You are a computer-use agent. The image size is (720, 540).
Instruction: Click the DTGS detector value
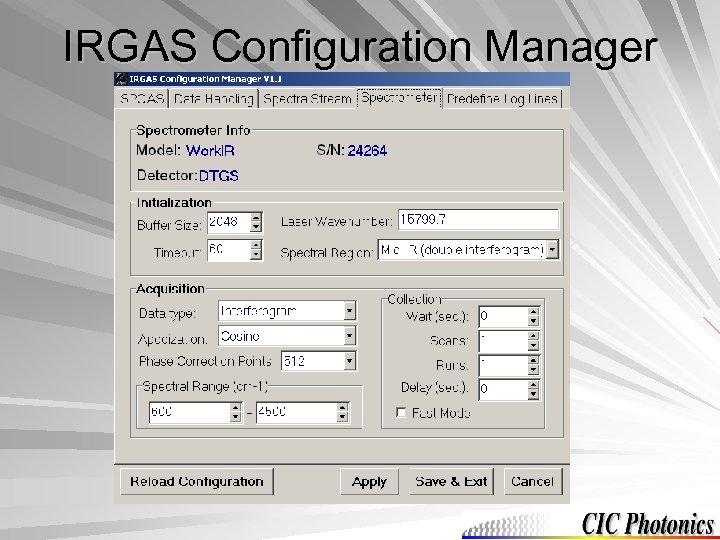point(219,175)
